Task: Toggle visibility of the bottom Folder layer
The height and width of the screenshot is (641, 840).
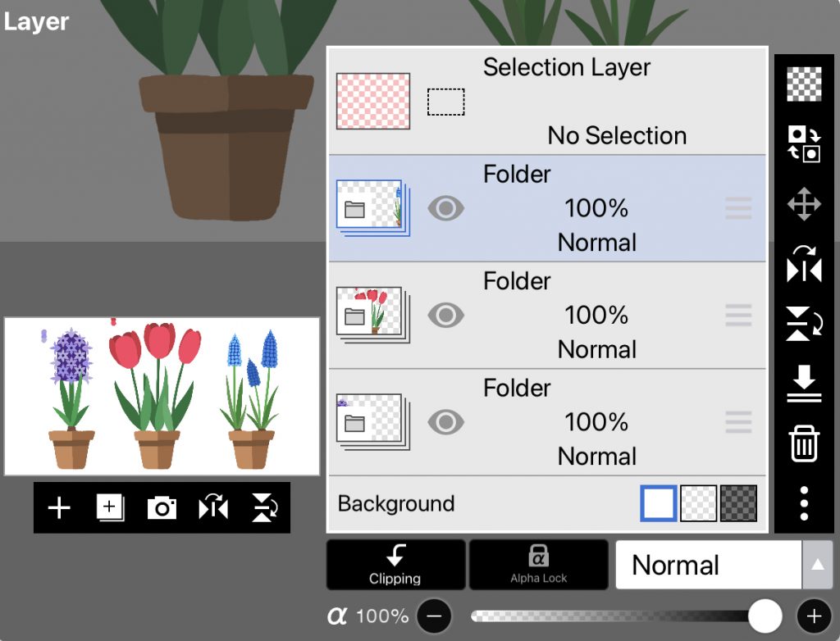Action: tap(446, 422)
